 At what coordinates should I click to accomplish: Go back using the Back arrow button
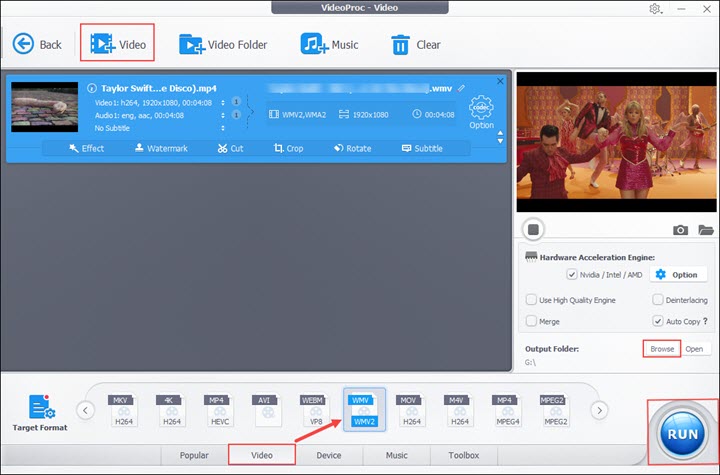click(x=36, y=44)
